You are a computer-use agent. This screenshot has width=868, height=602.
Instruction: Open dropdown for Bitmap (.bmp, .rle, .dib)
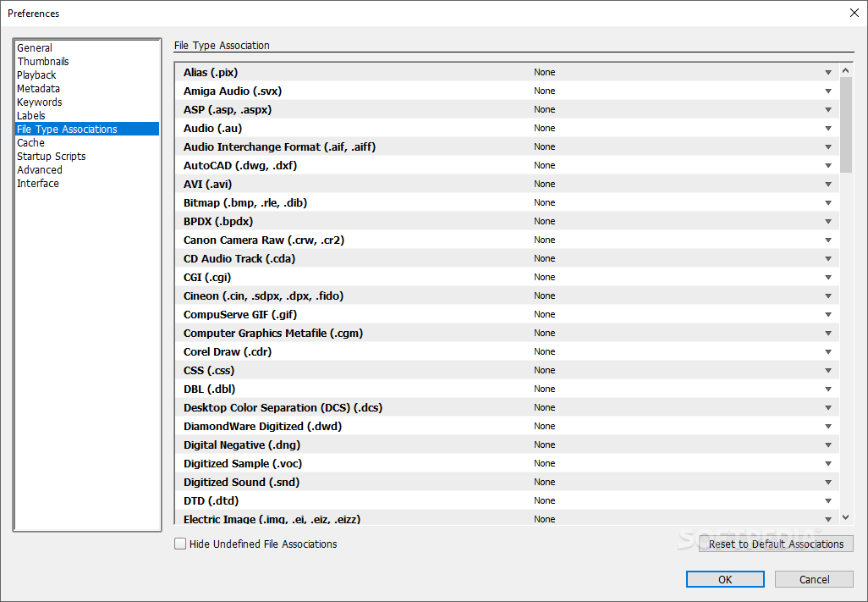point(828,202)
